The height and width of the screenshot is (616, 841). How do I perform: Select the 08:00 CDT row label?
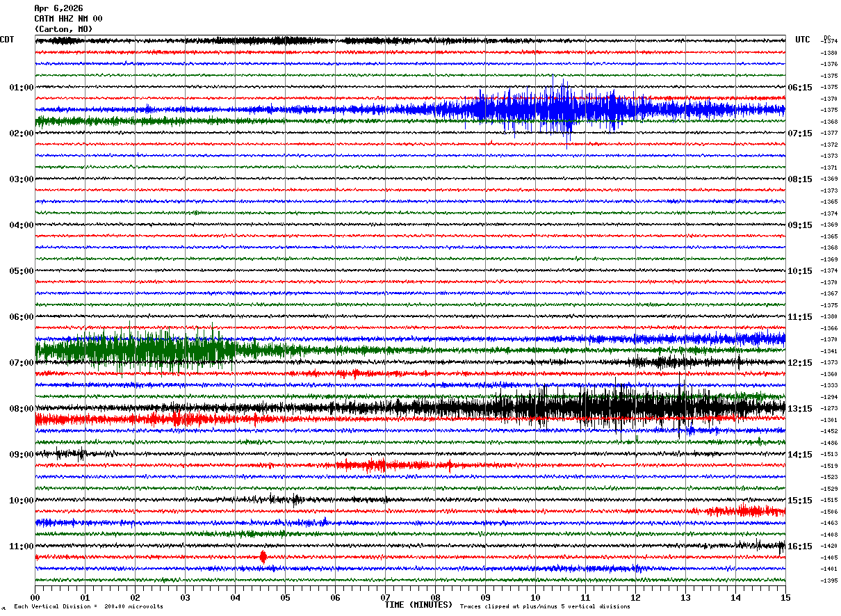pos(22,409)
